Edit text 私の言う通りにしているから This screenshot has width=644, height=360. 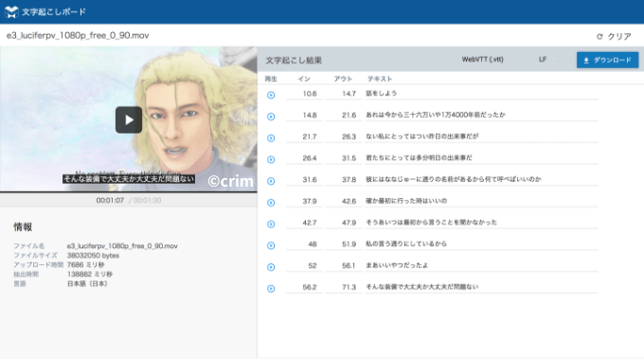tap(481, 244)
